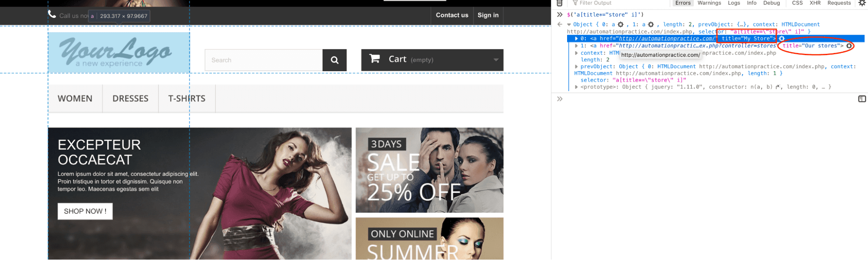868x260 pixels.
Task: Click the ONLY ONLINE SUMMER banner
Action: tap(429, 239)
